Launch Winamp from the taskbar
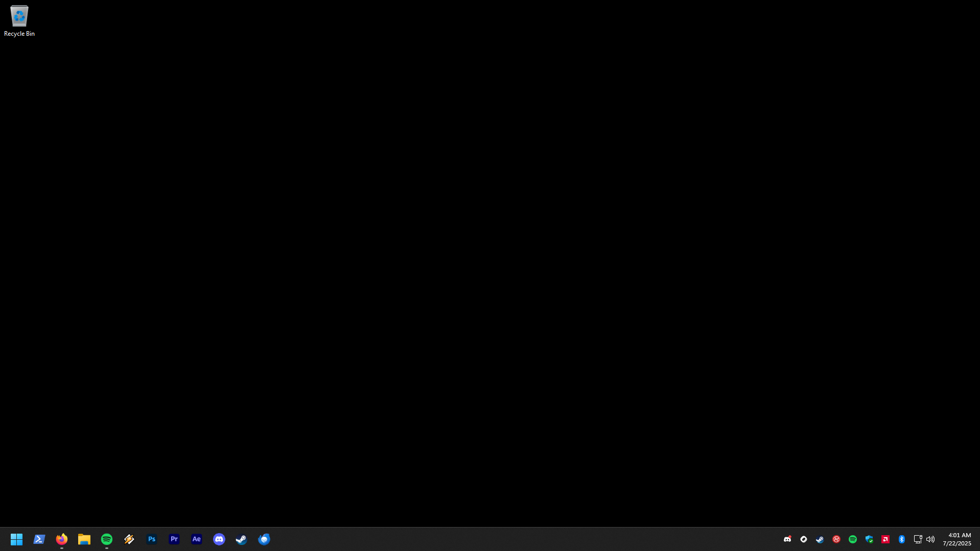The image size is (980, 551). pos(129,539)
